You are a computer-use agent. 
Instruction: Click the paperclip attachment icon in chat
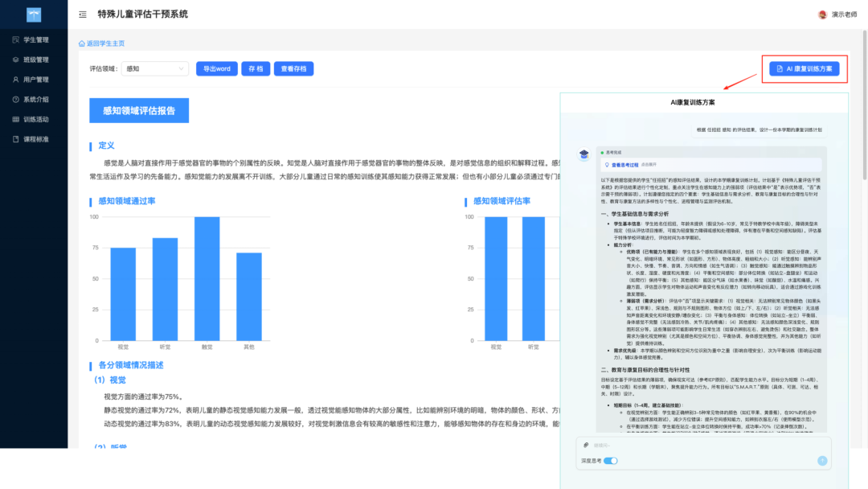[x=586, y=445]
